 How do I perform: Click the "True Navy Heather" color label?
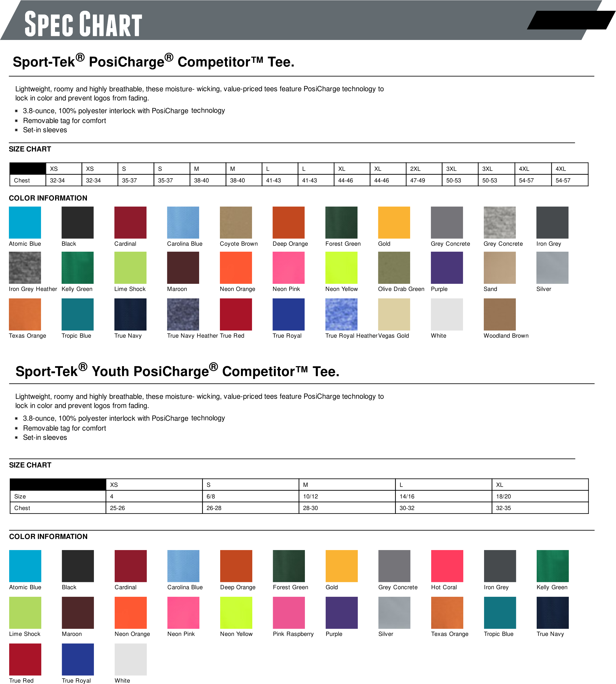pyautogui.click(x=192, y=336)
